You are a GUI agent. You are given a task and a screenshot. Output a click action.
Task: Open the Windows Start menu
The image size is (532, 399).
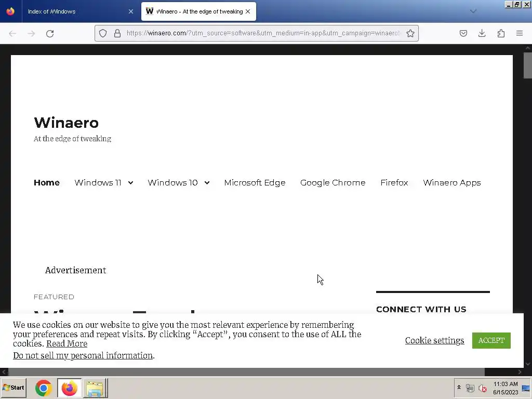14,388
